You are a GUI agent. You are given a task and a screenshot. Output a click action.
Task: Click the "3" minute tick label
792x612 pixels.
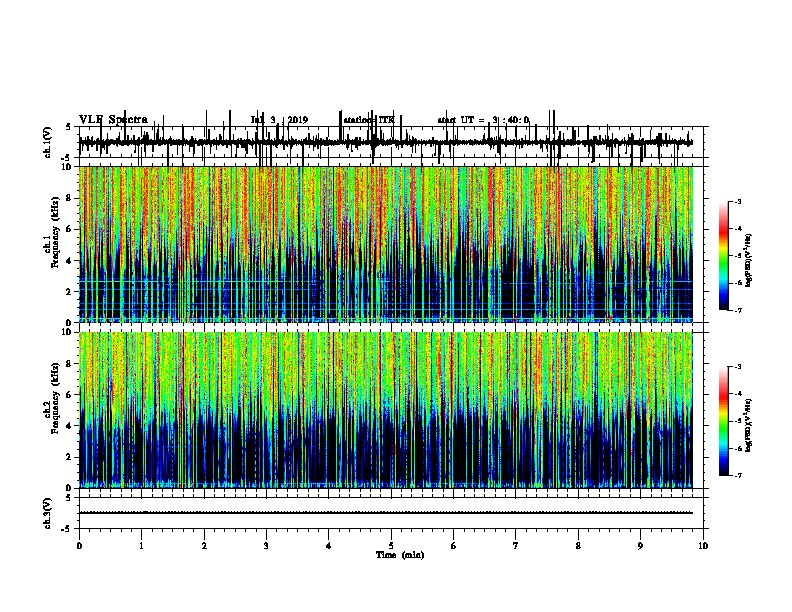point(266,546)
